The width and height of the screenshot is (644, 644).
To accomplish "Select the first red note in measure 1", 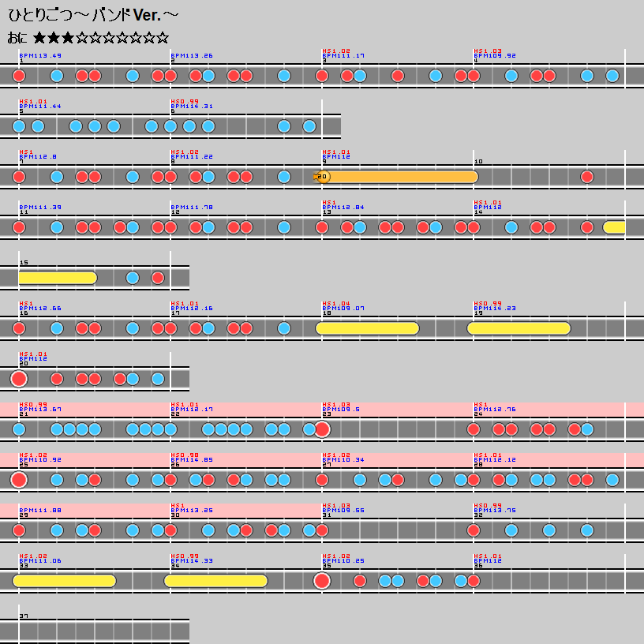I will 19,76.
